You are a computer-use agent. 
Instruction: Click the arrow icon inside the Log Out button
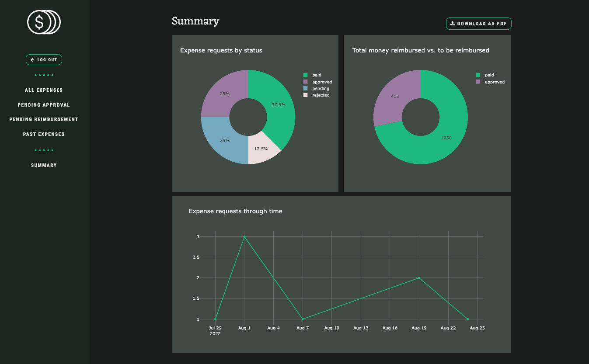(32, 59)
